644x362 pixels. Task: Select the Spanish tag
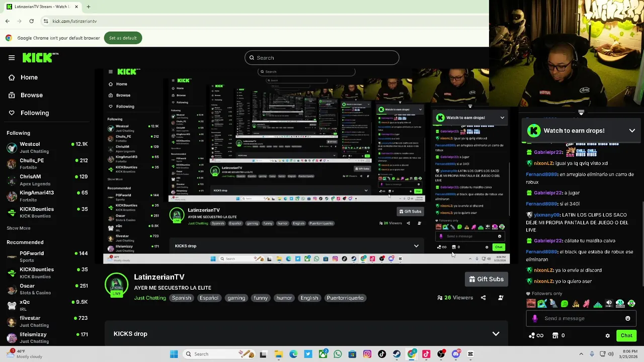coord(182,298)
